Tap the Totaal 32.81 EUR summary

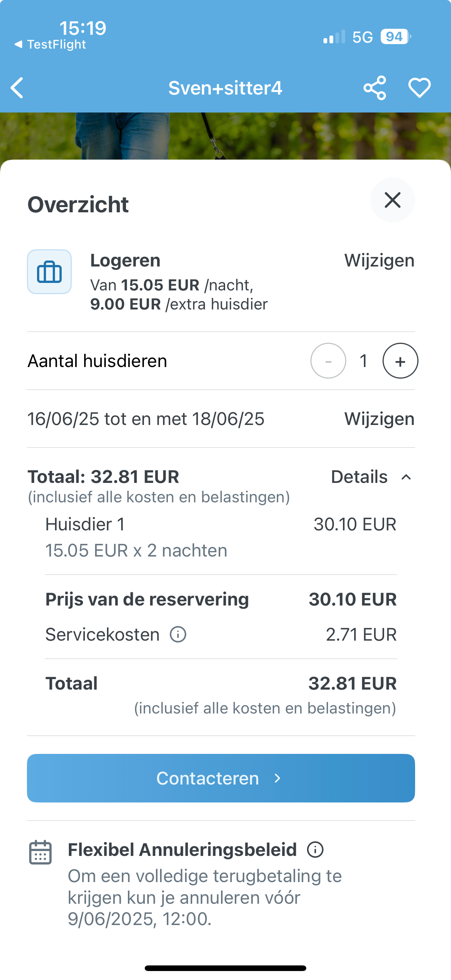(103, 477)
